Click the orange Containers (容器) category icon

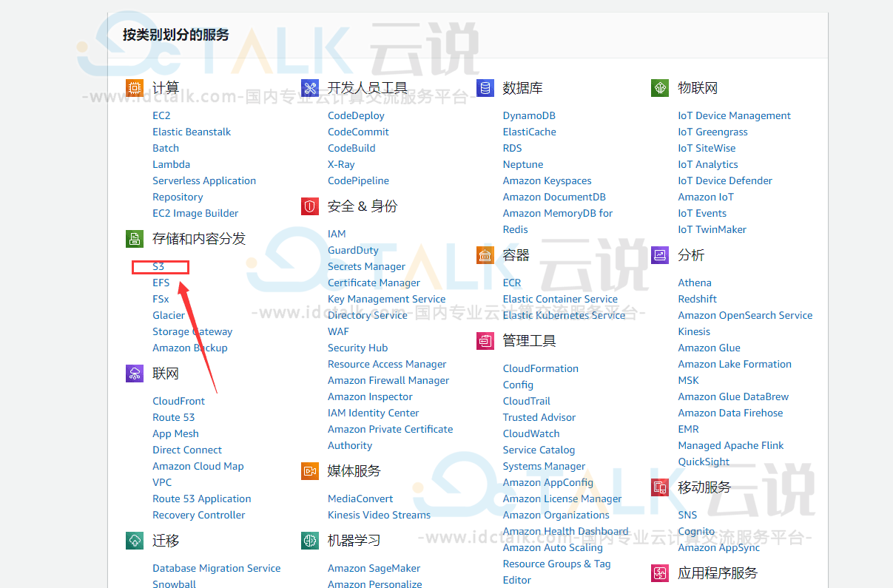(x=485, y=255)
